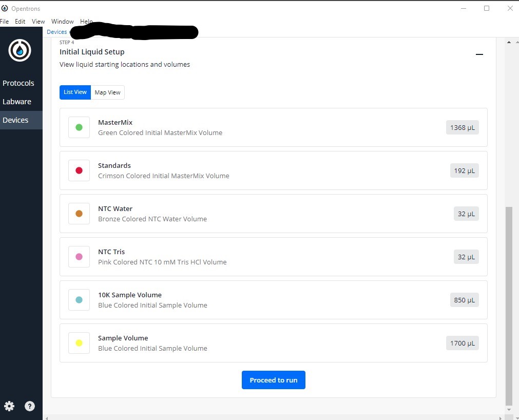
Task: Maximize the Opentrons window
Action: tap(487, 8)
